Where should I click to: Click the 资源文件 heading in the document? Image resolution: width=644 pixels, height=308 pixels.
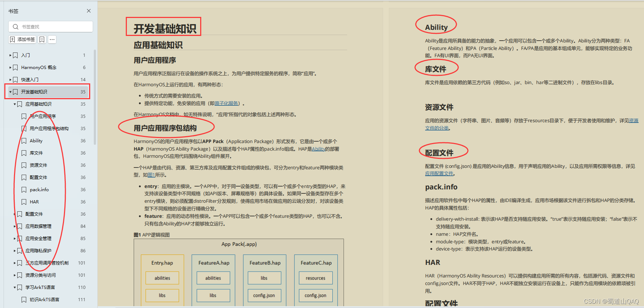pyautogui.click(x=439, y=107)
